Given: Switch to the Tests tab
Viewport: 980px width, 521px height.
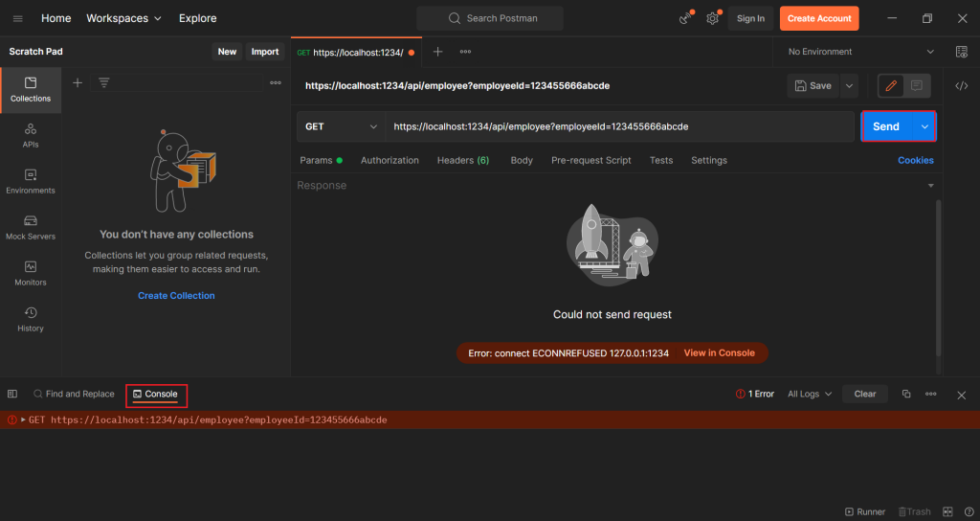Looking at the screenshot, I should (661, 160).
